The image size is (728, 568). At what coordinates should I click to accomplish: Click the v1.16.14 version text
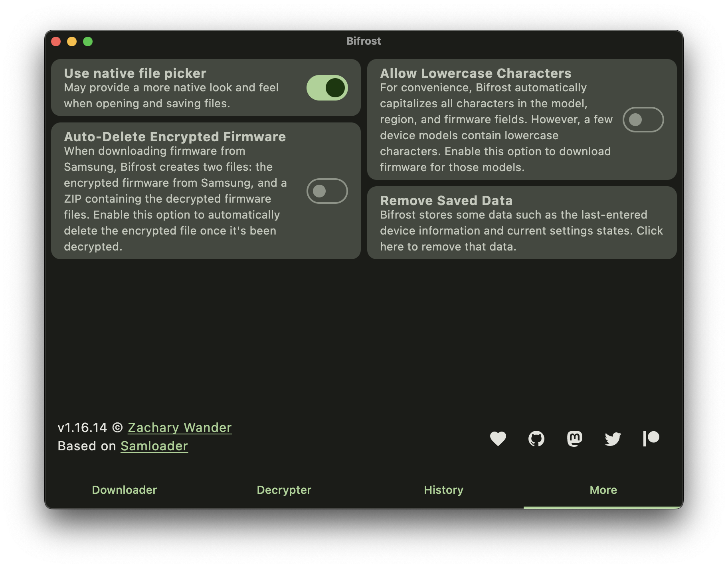point(82,428)
